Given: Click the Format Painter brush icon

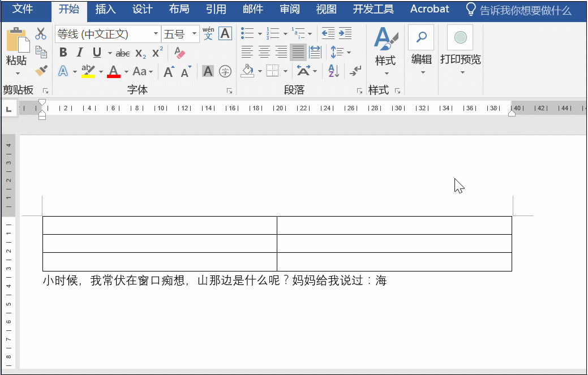Looking at the screenshot, I should (41, 71).
